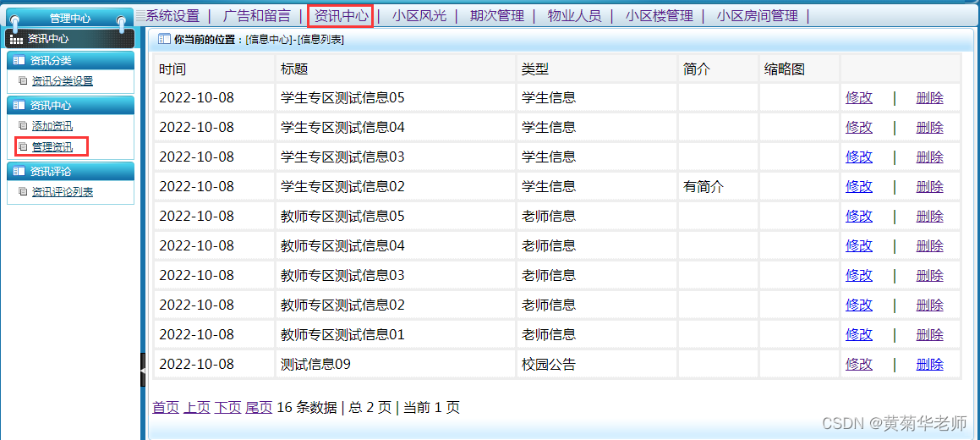Click 修改 for 教师专区测试信息01

[x=859, y=334]
